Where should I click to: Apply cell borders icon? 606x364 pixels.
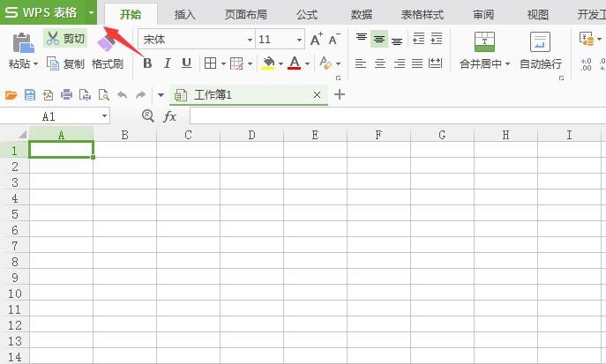coord(210,63)
